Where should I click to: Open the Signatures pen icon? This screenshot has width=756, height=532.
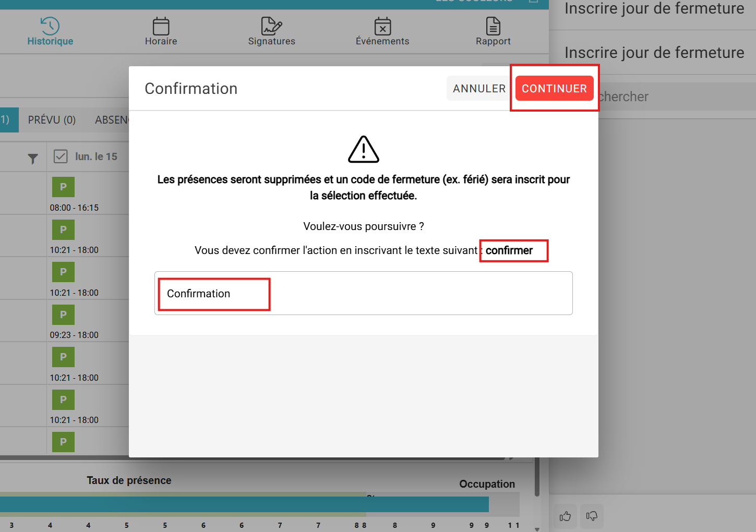click(271, 26)
